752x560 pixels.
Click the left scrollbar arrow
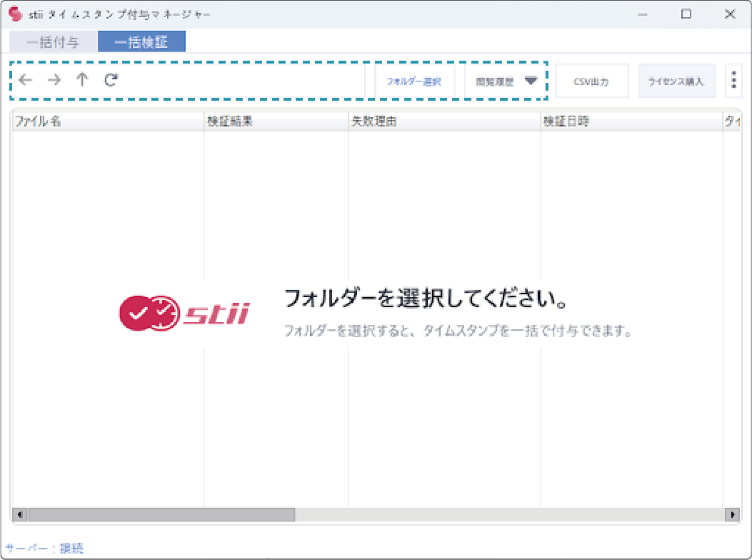point(19,514)
